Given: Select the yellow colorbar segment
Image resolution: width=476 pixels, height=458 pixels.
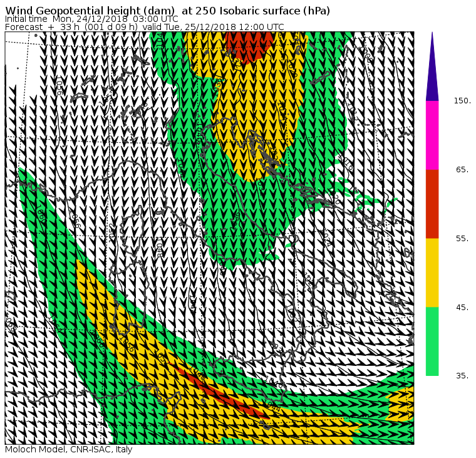Looking at the screenshot, I should (432, 273).
